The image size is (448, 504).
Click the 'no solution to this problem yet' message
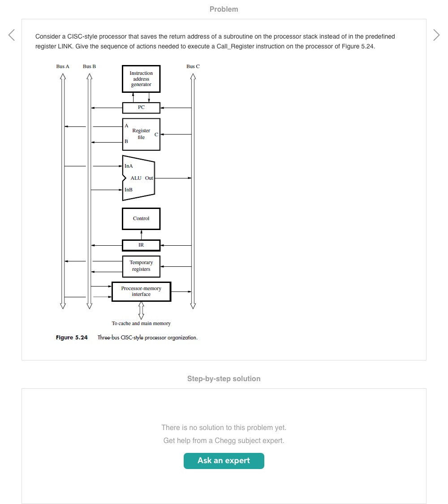[x=224, y=427]
